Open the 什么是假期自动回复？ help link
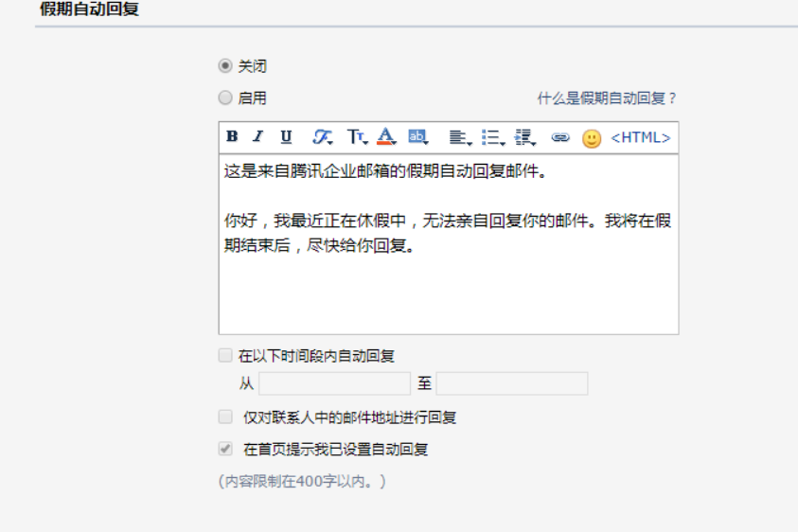Screen dimensions: 798x532 (x=607, y=98)
